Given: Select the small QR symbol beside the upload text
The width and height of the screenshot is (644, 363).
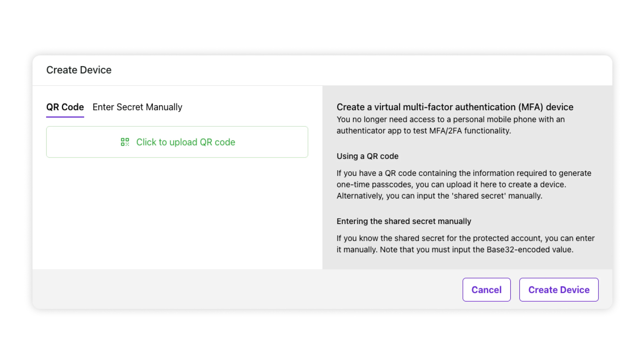Looking at the screenshot, I should [125, 142].
